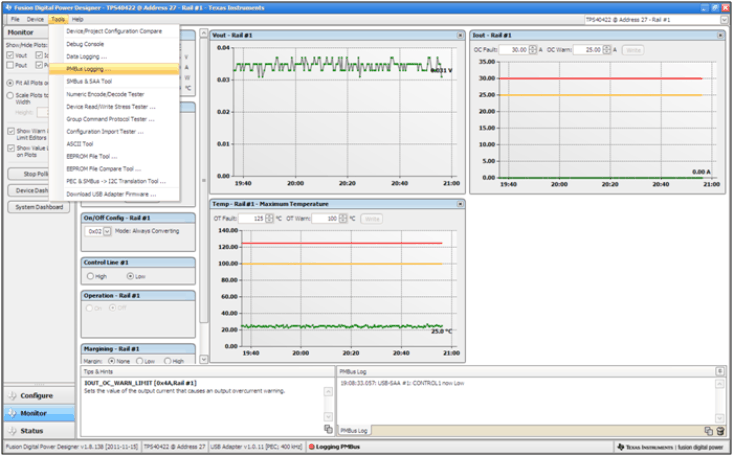Toggle the Vout plot checkbox
734x456 pixels.
pos(10,55)
